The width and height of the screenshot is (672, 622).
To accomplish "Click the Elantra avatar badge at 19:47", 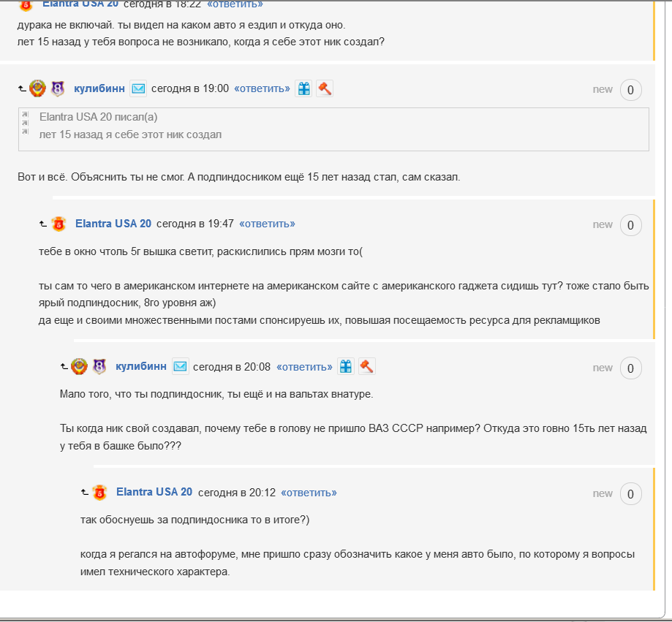I will 58,224.
